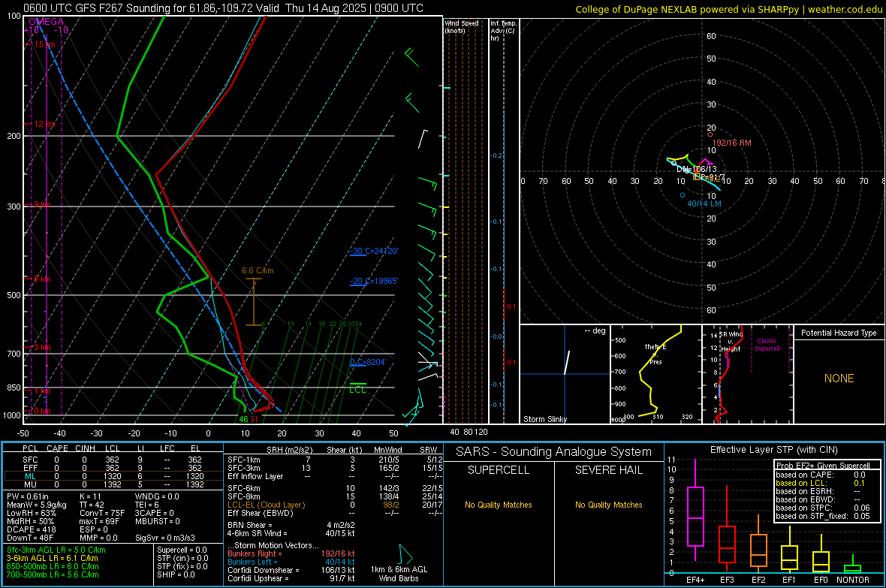Image resolution: width=886 pixels, height=588 pixels.
Task: Click 'No Quality Matches' under SUPERCELL
Action: pos(499,505)
